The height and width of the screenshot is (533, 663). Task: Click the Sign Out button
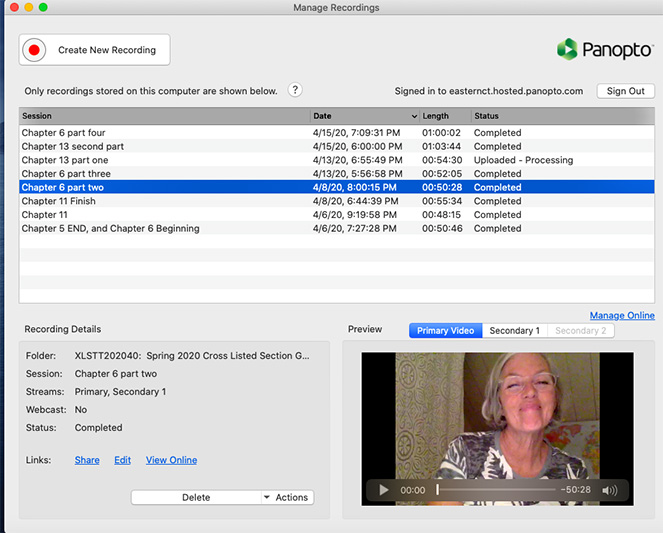pos(625,91)
